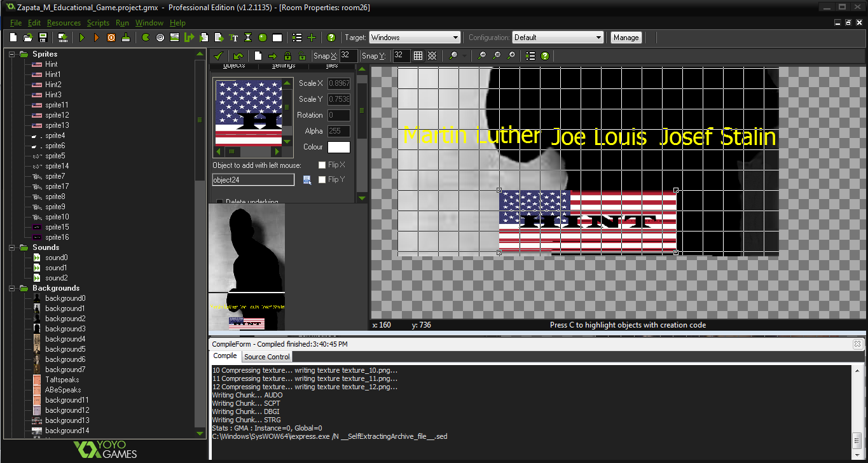
Task: Click the first zoom magnifier after the dropdown
Action: tap(482, 56)
